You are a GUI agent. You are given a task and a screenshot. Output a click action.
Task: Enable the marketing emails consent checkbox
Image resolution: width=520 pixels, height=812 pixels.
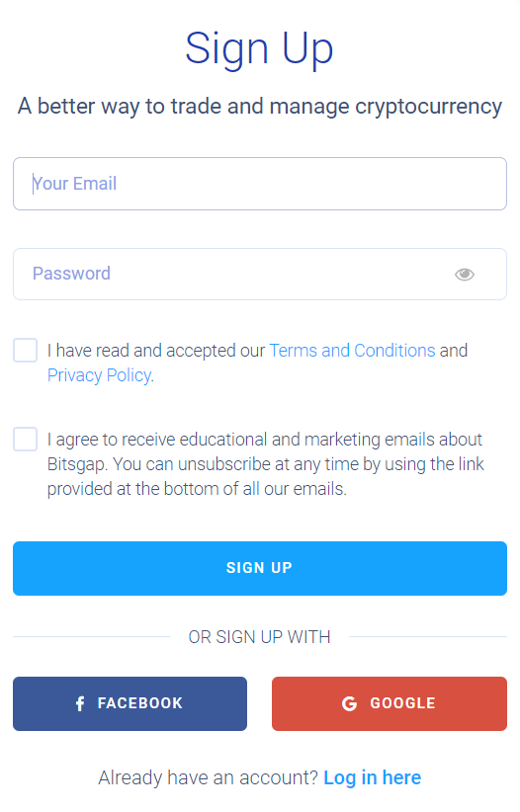click(25, 440)
